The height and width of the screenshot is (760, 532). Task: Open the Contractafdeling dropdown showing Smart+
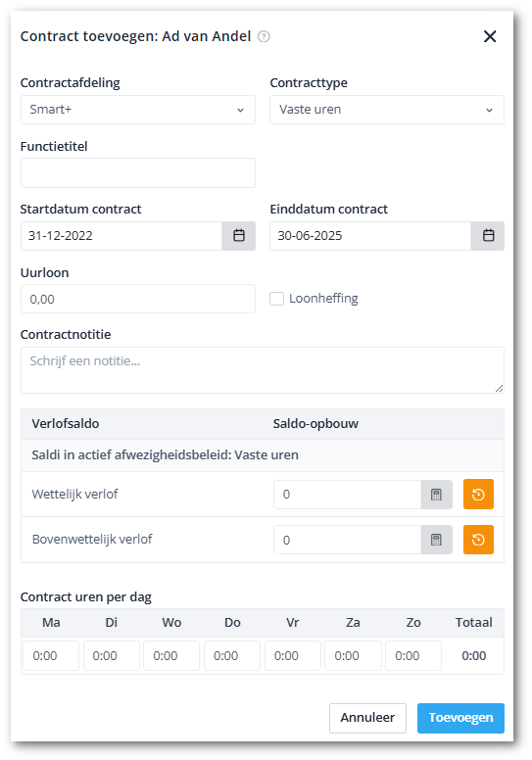pyautogui.click(x=138, y=110)
